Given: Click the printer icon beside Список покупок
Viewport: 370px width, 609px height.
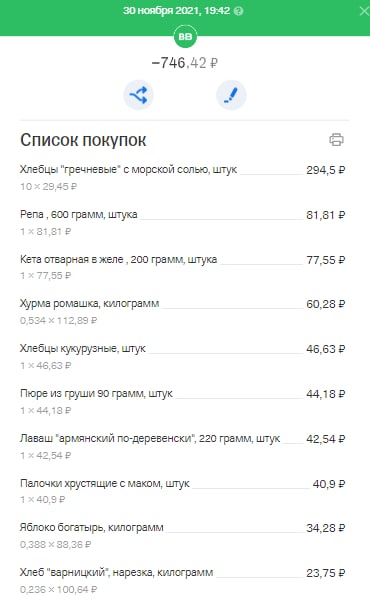Looking at the screenshot, I should pyautogui.click(x=336, y=139).
